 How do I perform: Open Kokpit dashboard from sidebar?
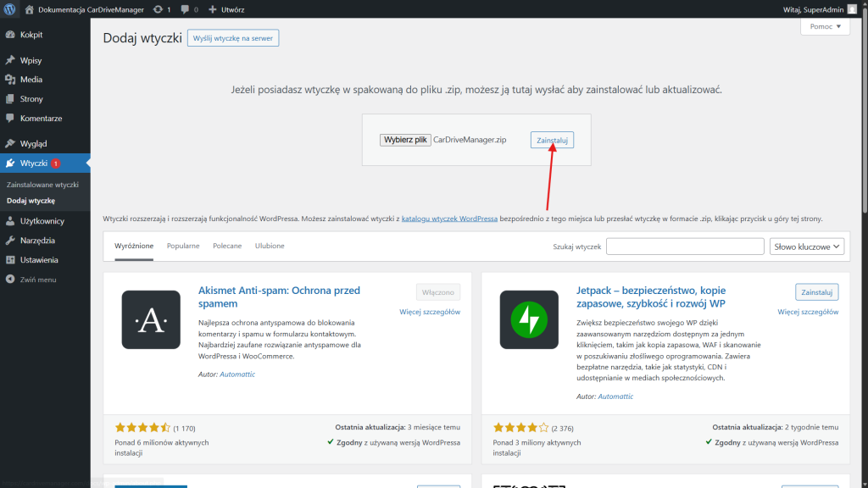(31, 35)
